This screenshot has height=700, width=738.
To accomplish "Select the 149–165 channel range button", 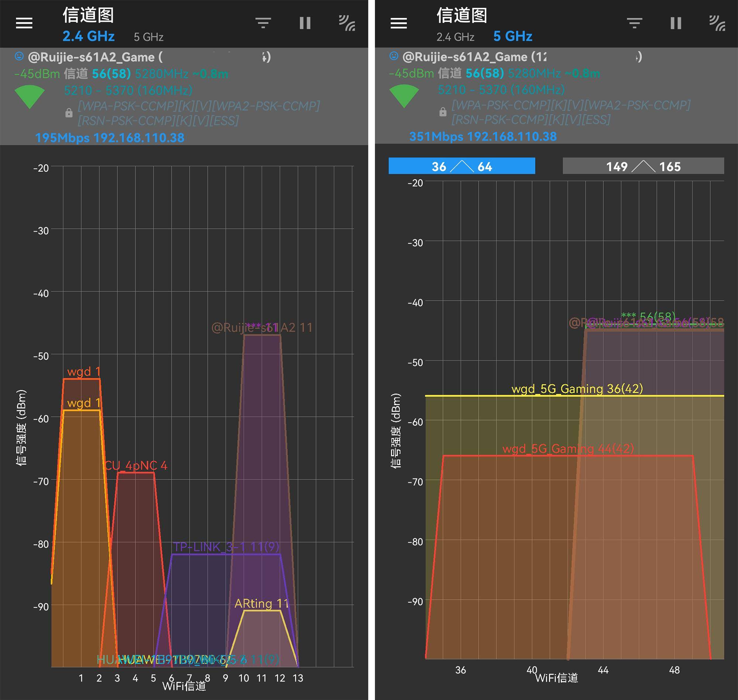I will pyautogui.click(x=643, y=166).
